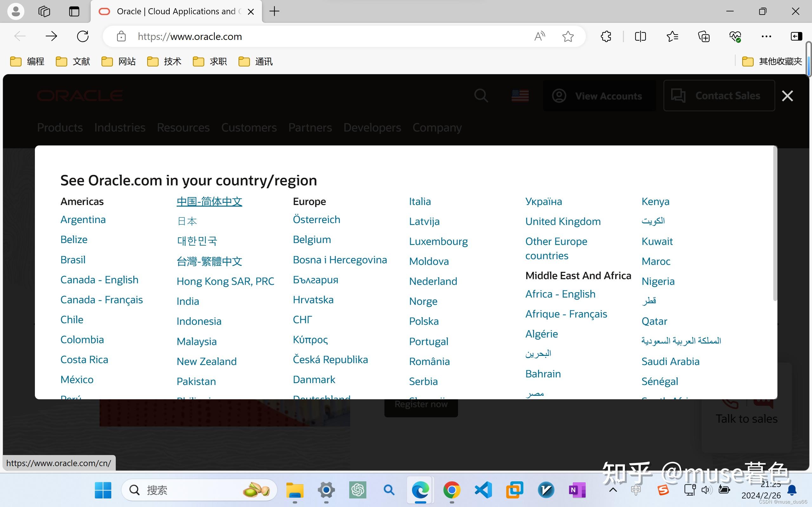Open the browser settings ellipsis menu
This screenshot has height=507, width=812.
pyautogui.click(x=766, y=36)
